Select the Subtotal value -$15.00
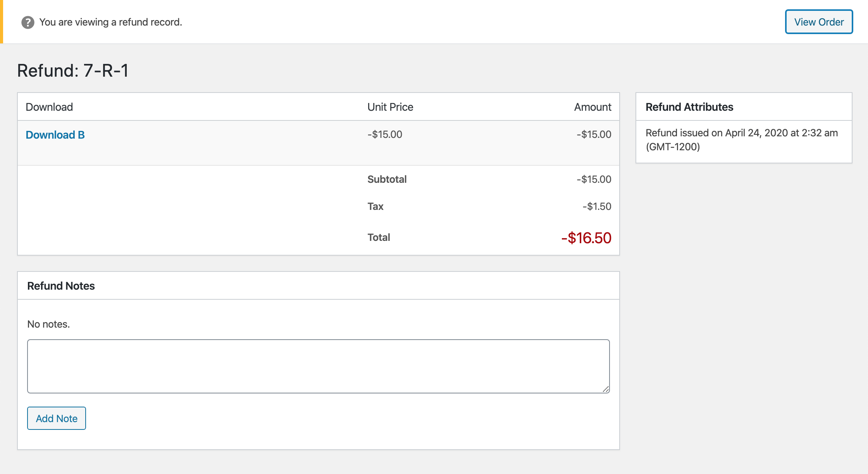The width and height of the screenshot is (868, 474). [x=594, y=179]
